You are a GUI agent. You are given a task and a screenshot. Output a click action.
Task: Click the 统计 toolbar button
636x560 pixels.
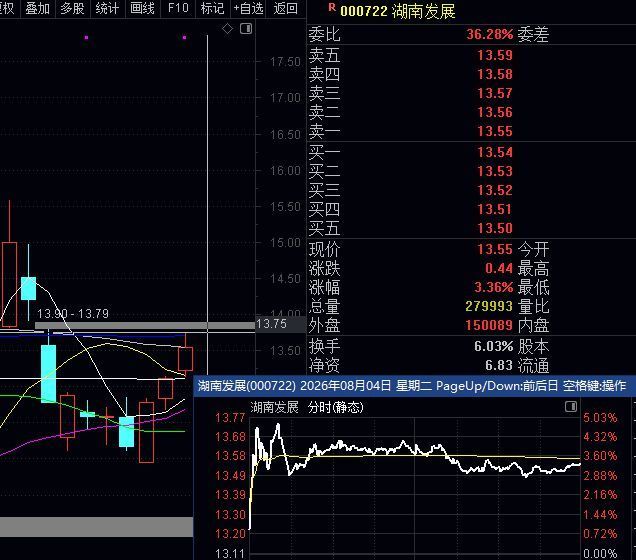click(x=107, y=8)
